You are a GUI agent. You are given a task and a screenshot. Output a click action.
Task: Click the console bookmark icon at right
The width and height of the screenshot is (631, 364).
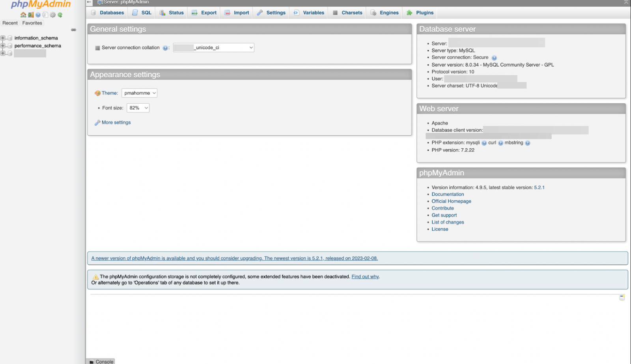622,297
